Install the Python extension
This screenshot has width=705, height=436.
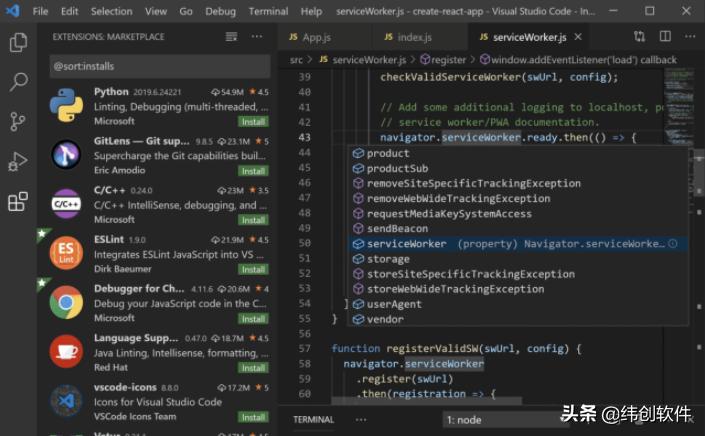pyautogui.click(x=253, y=121)
